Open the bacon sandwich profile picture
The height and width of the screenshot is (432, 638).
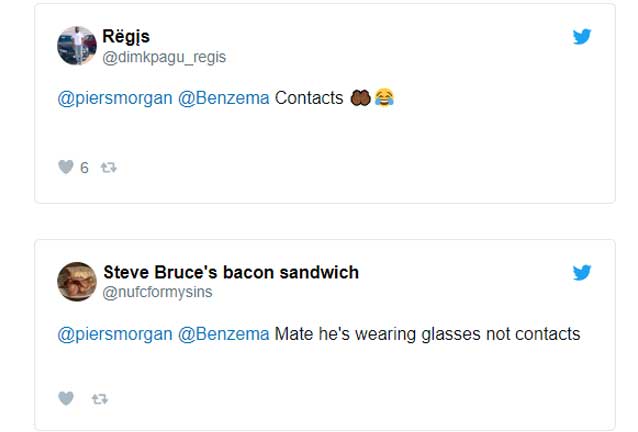click(77, 281)
